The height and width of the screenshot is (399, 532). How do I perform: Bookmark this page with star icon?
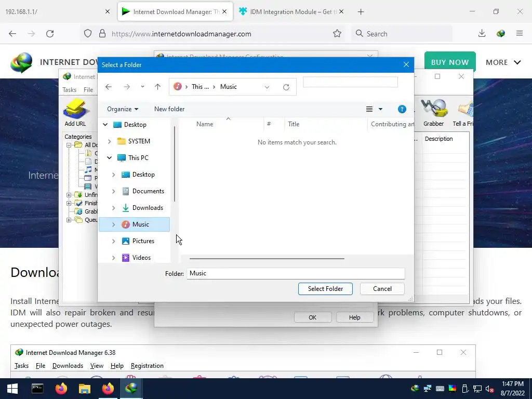click(x=337, y=34)
